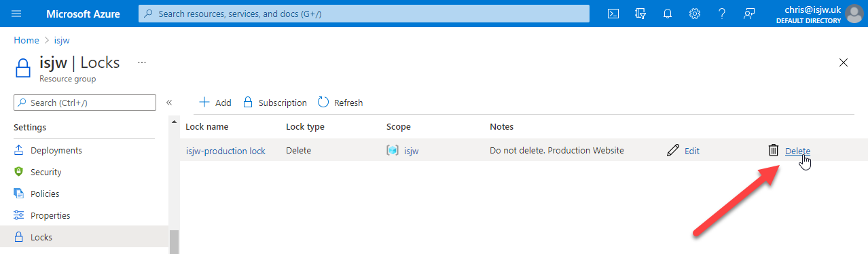Navigate to isjw breadcrumb
868x254 pixels.
[x=62, y=40]
